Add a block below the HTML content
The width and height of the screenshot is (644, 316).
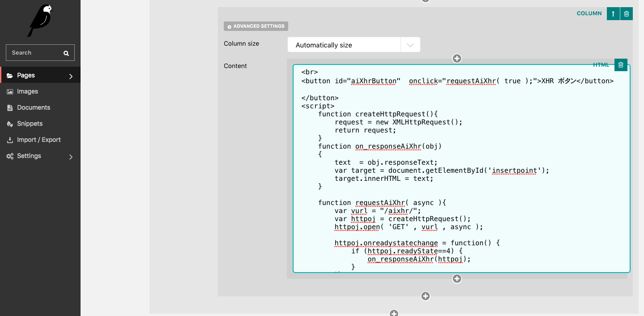(457, 279)
